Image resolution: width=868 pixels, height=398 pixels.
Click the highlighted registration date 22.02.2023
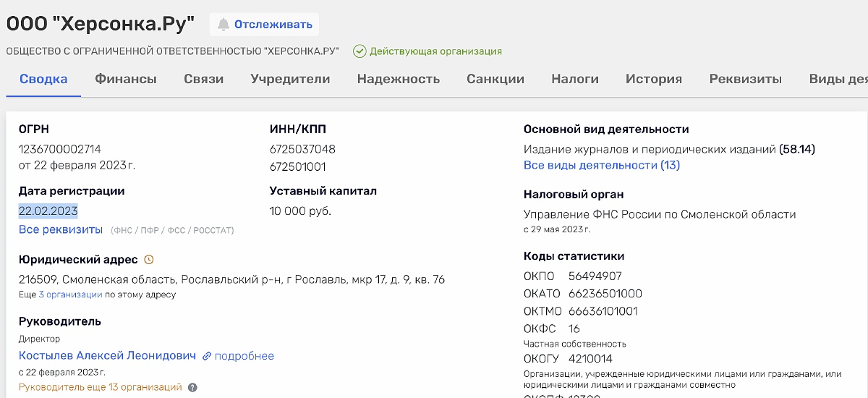(48, 211)
